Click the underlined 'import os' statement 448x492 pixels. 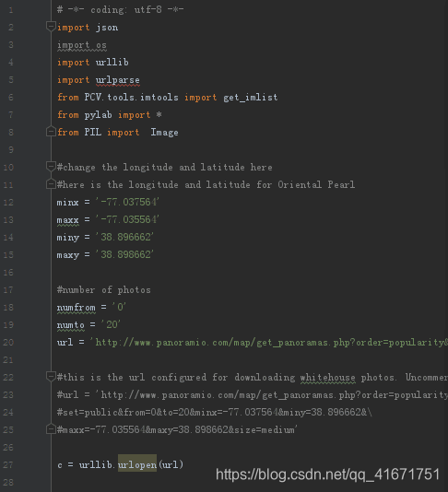pos(82,45)
